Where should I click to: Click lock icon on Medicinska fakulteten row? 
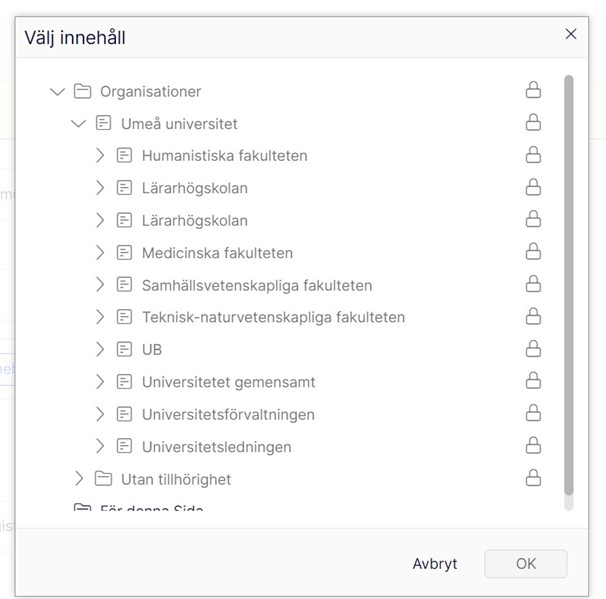click(533, 252)
